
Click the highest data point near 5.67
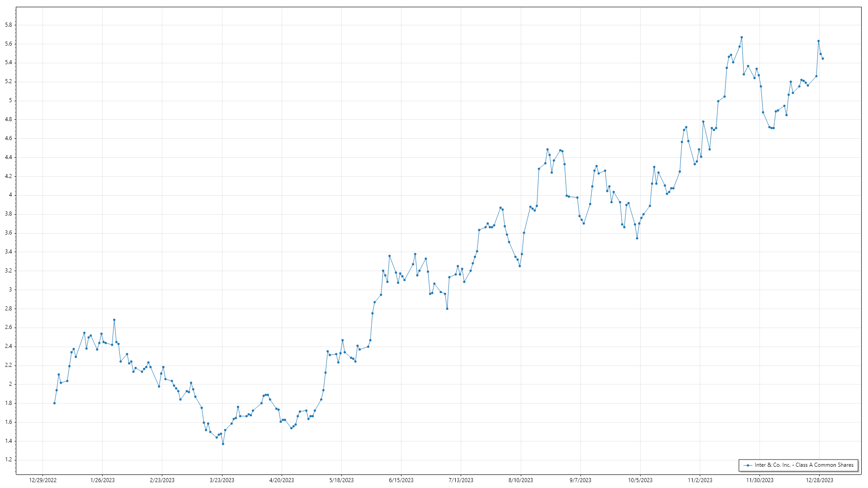click(741, 38)
